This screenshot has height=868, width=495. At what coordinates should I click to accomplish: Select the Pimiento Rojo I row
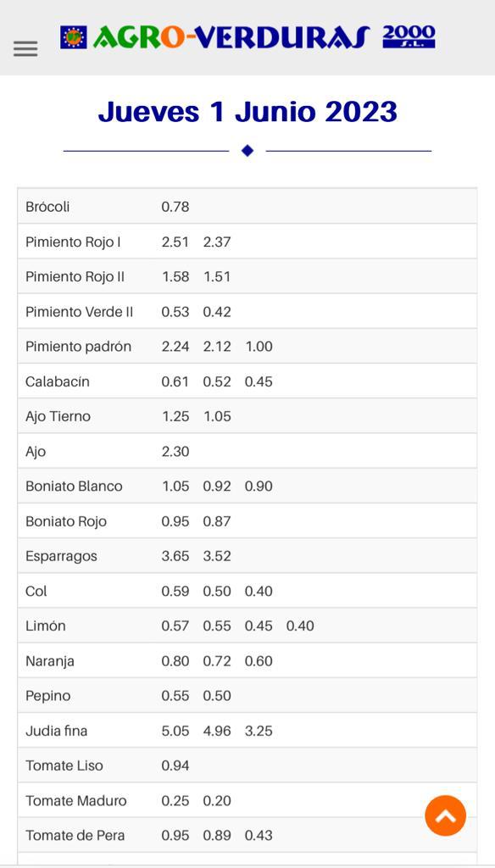click(x=247, y=242)
